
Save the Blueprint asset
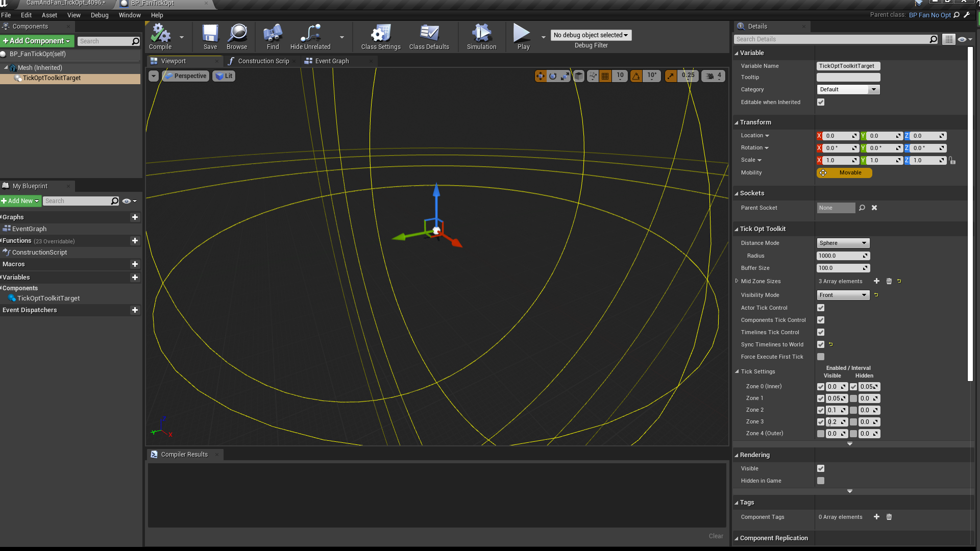(x=210, y=36)
